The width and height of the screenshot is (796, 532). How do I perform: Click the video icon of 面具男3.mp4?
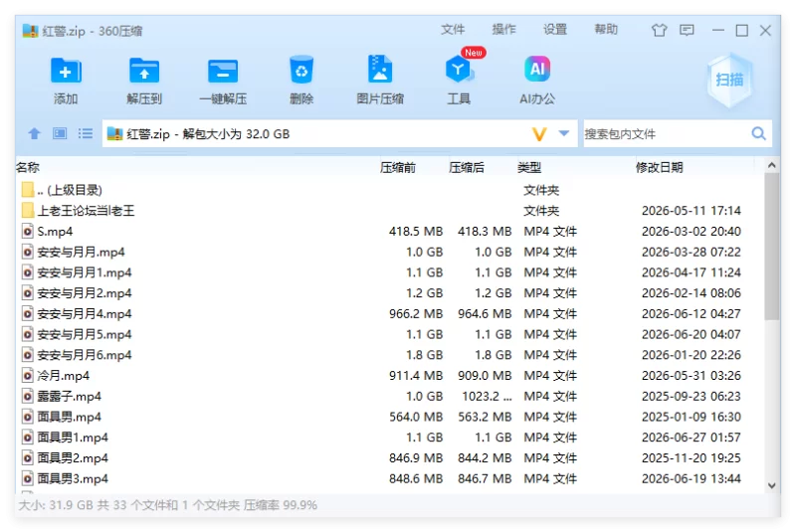pyautogui.click(x=28, y=478)
